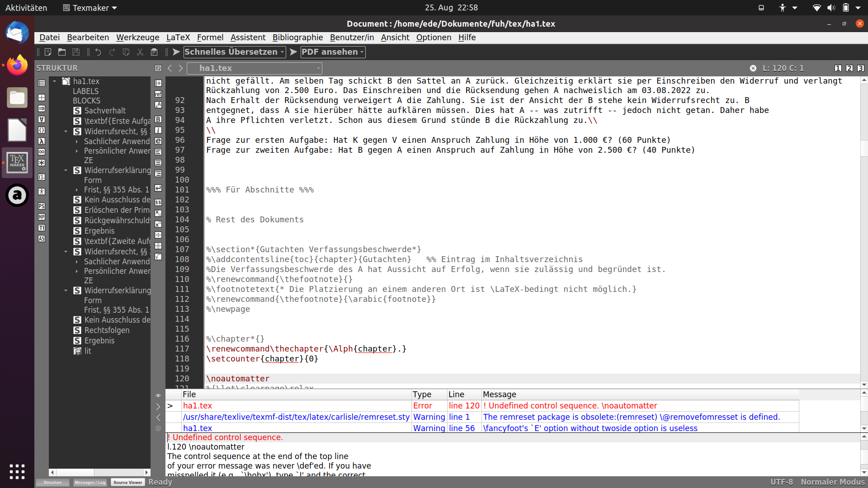This screenshot has height=488, width=868.
Task: Select the Sachverhalt section in structure
Action: (105, 111)
